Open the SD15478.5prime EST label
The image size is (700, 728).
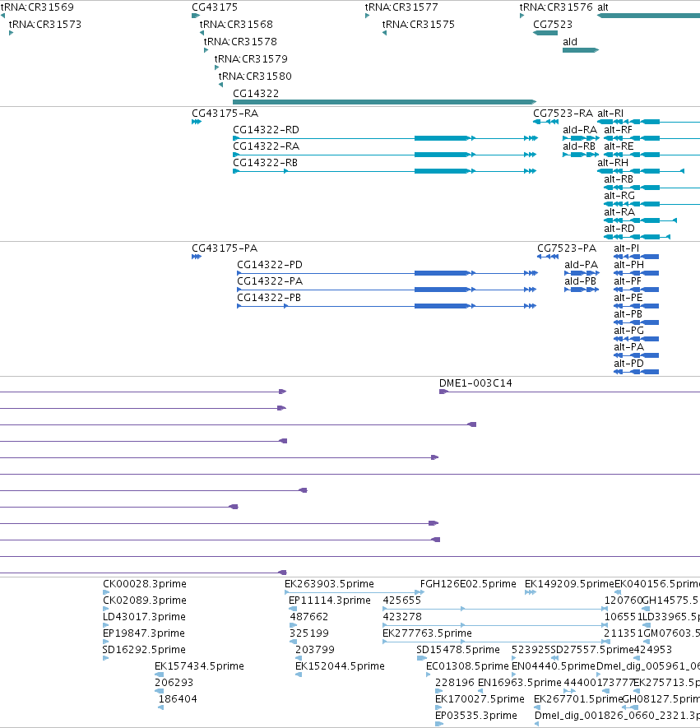[457, 650]
